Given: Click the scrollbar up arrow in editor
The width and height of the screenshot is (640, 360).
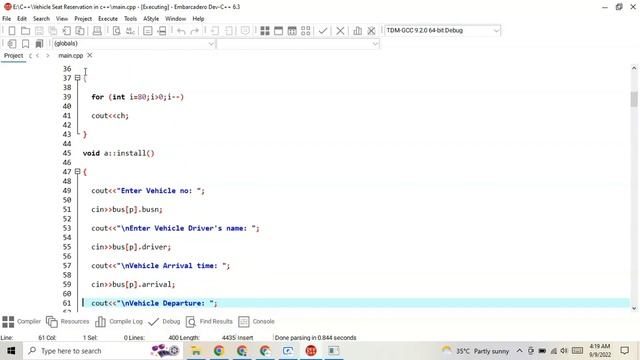Looking at the screenshot, I should (634, 68).
